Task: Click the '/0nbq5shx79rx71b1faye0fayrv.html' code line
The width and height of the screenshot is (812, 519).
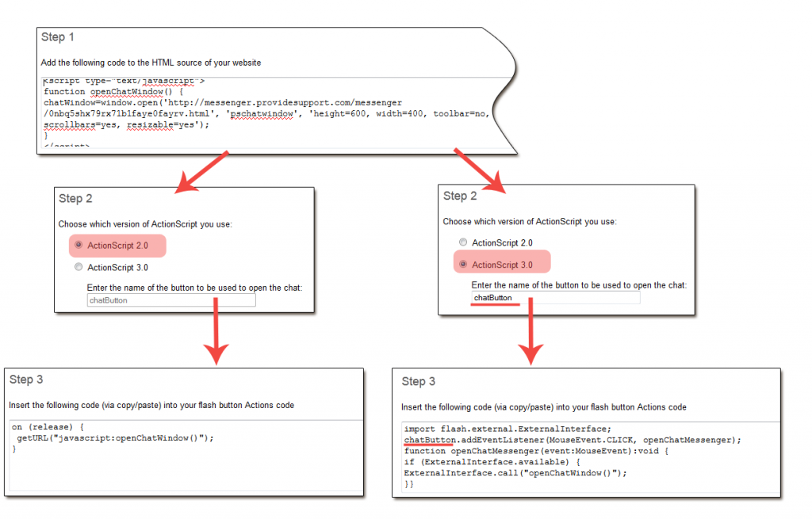Action: [266, 113]
